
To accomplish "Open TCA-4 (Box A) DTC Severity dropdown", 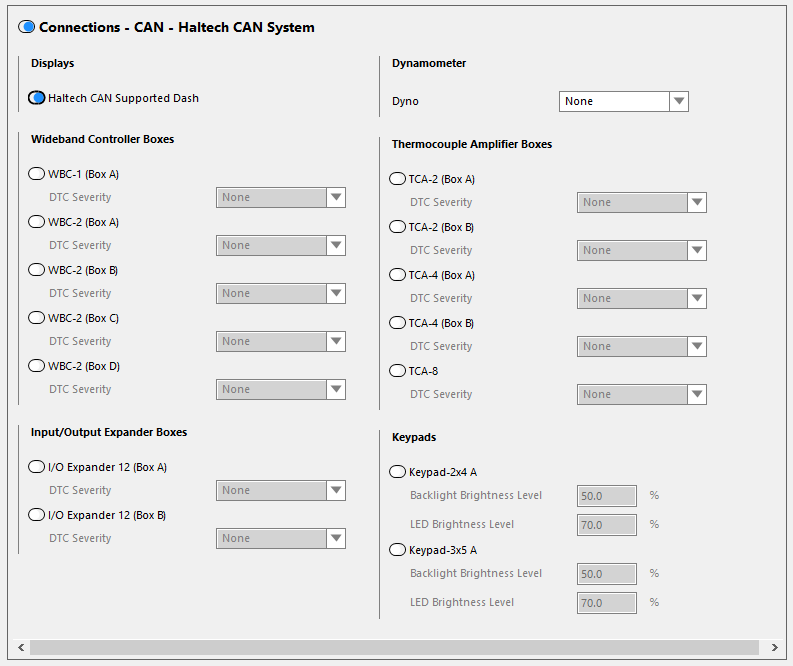I will [642, 298].
